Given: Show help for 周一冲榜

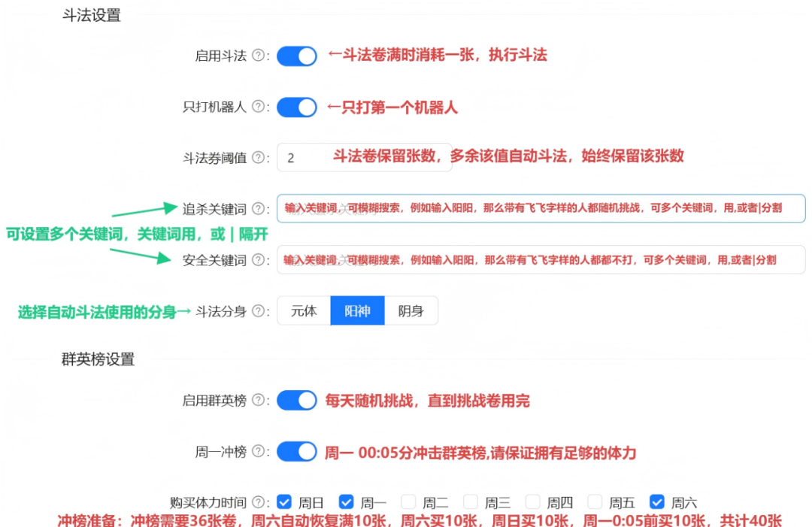Looking at the screenshot, I should 259,452.
